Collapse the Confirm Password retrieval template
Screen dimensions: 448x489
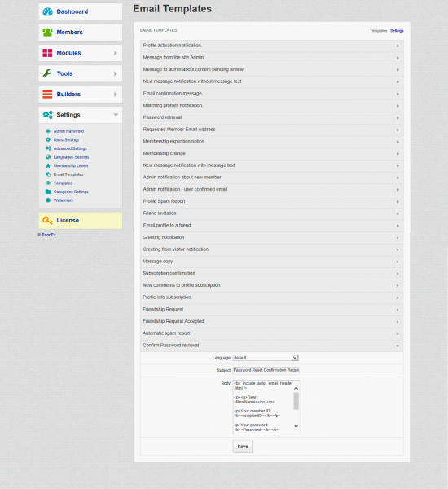pos(271,346)
